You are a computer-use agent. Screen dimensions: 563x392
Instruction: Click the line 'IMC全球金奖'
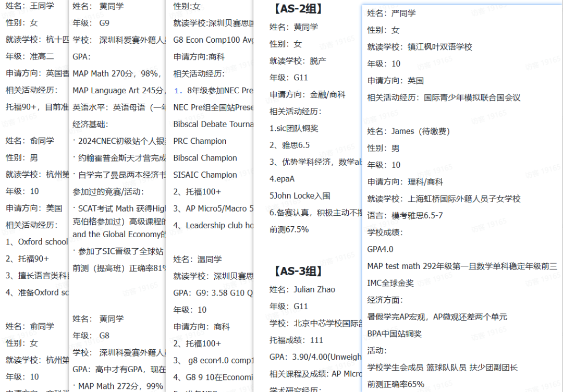[x=390, y=283]
